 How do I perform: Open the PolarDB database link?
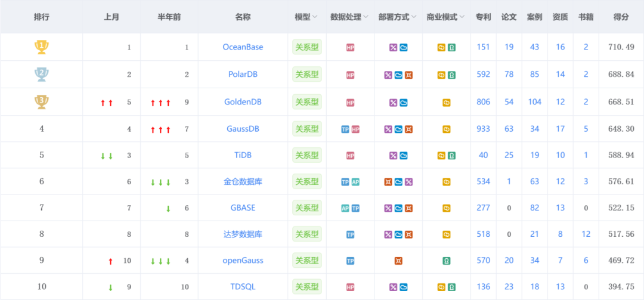tap(243, 75)
